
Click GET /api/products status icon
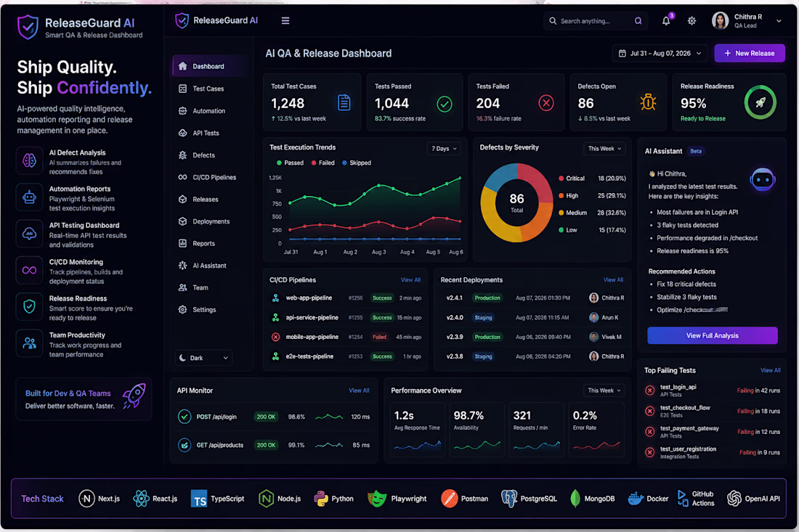[184, 445]
